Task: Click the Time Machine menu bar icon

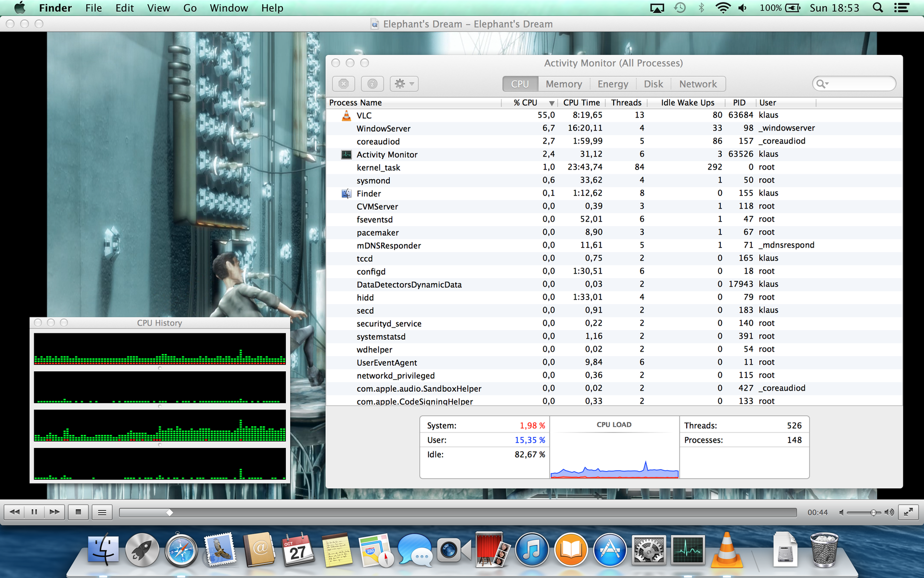Action: click(680, 8)
